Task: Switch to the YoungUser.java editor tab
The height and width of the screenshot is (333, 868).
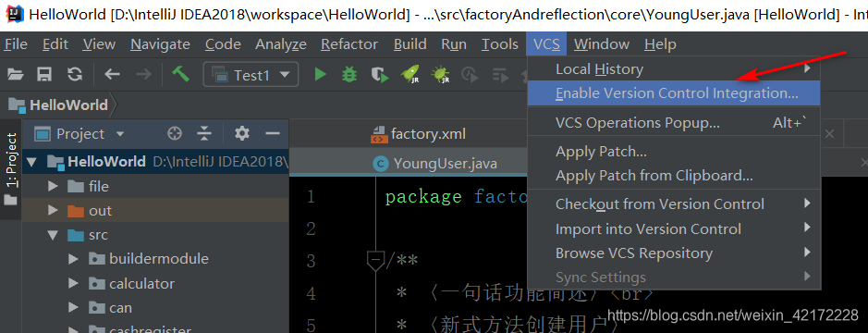Action: pyautogui.click(x=435, y=163)
